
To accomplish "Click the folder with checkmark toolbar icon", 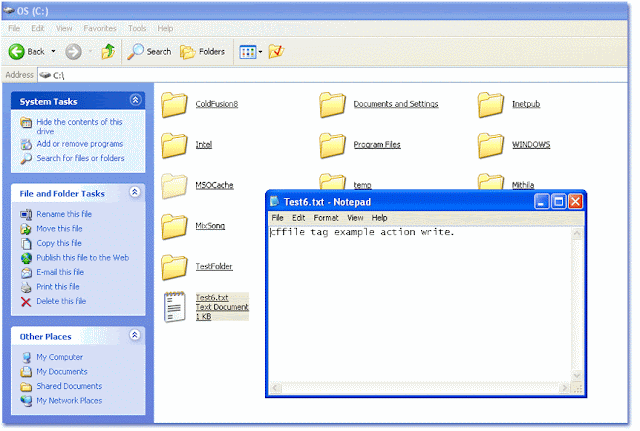I will 276,51.
